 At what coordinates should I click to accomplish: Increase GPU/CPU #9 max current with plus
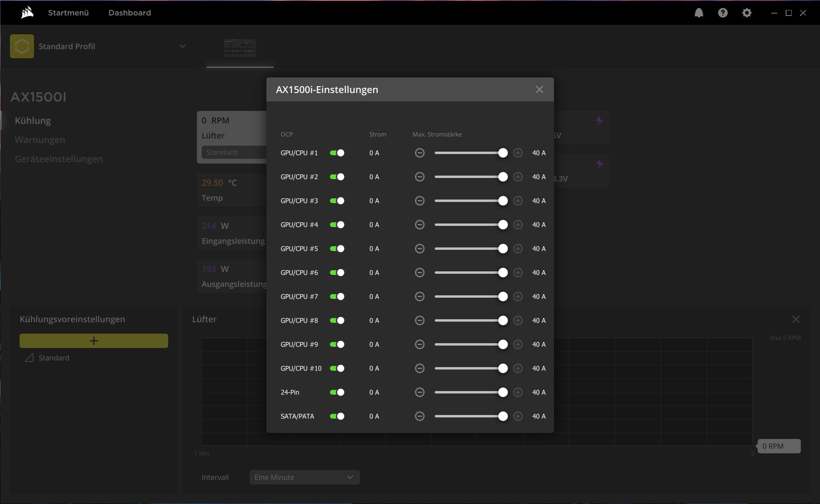point(518,344)
